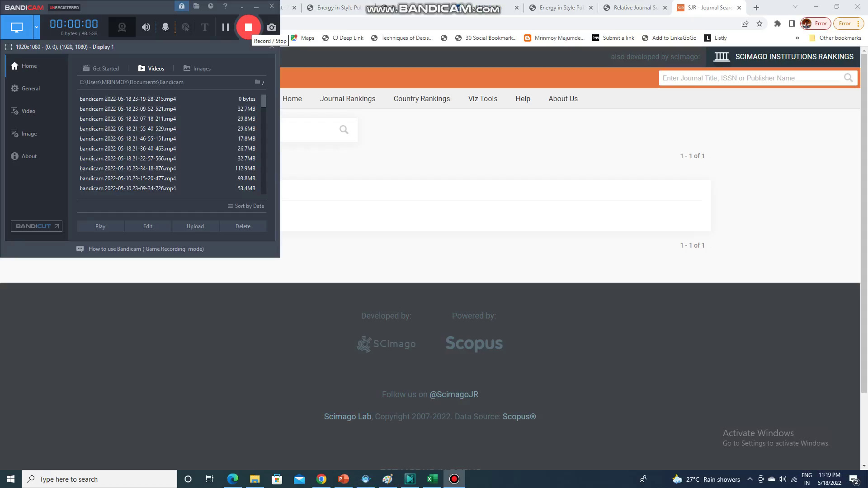
Task: Open Chrome extensions puzzle icon
Action: [777, 23]
